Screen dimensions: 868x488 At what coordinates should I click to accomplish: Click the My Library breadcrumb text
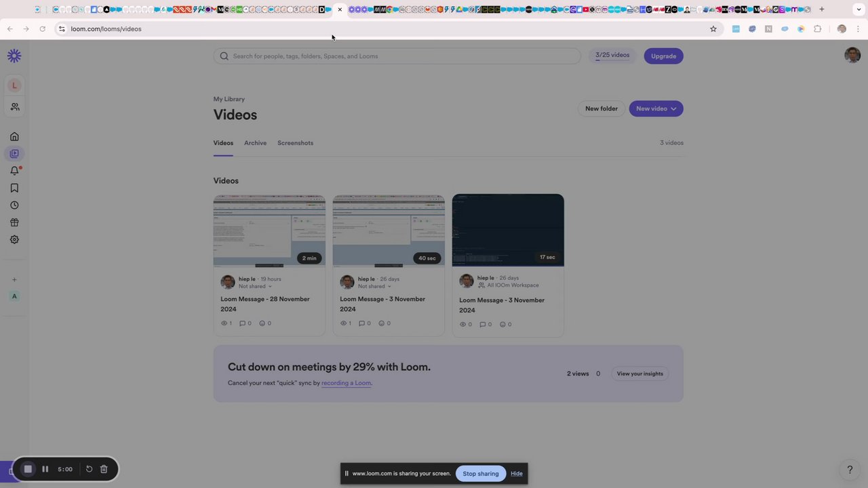point(229,99)
